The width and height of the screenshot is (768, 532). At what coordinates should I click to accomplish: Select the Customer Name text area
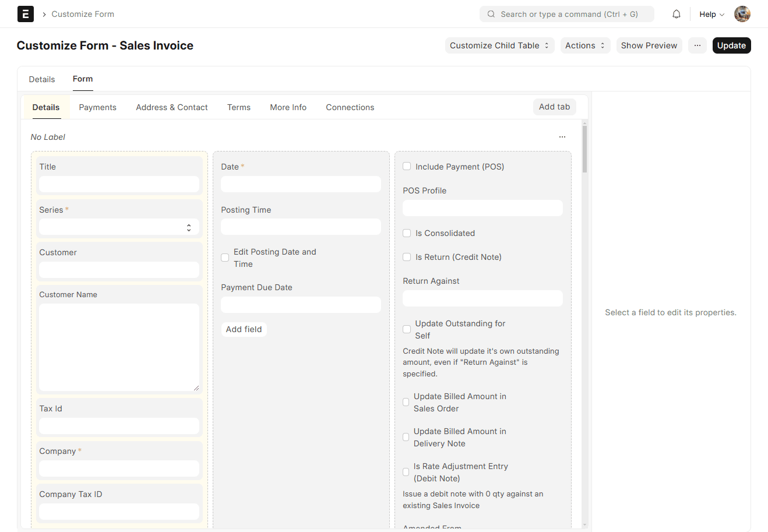119,347
